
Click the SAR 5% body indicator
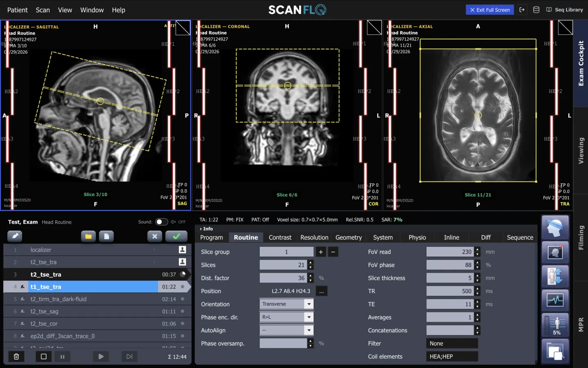pos(555,325)
